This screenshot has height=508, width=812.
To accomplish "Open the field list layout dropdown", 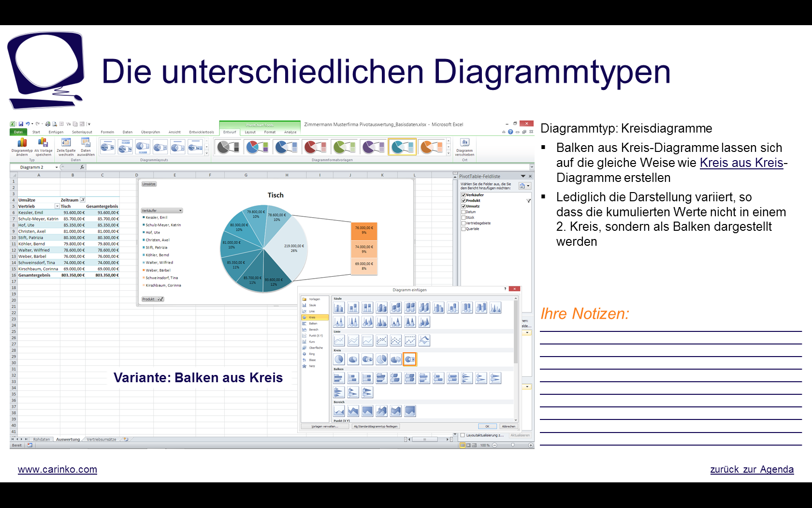I will (x=525, y=186).
